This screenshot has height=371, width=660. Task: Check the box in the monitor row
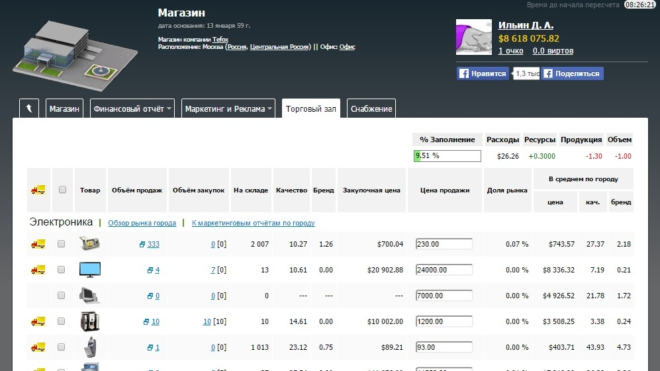(61, 270)
